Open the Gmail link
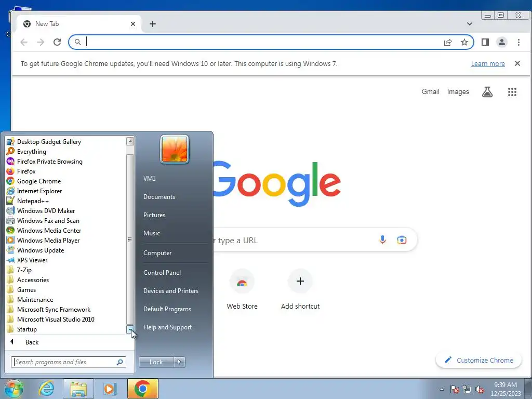This screenshot has width=532, height=399. [x=430, y=91]
